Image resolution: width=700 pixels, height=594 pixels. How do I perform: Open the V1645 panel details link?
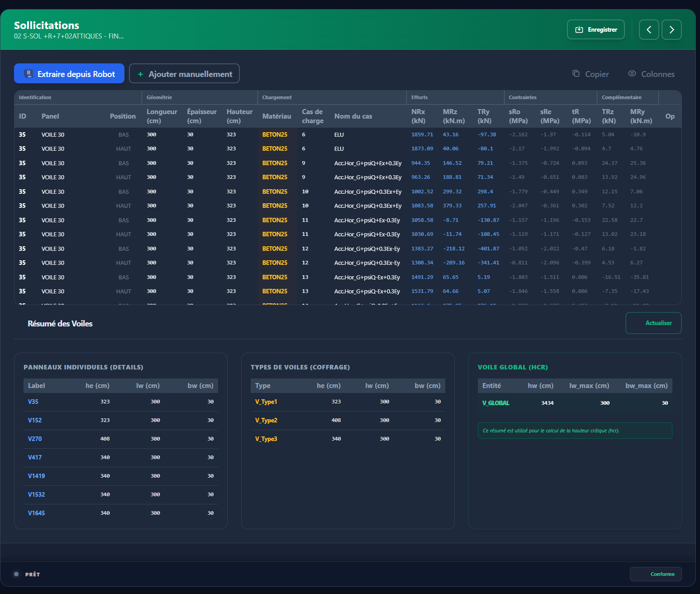[x=36, y=513]
